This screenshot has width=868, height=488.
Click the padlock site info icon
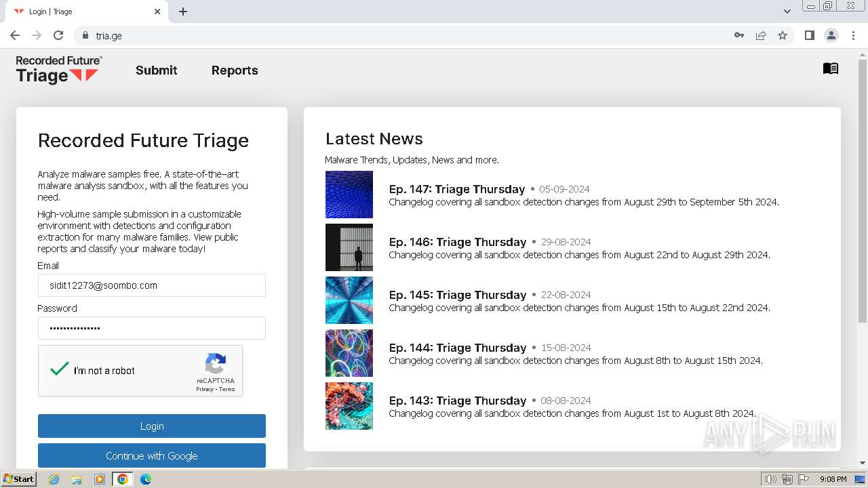coord(85,35)
